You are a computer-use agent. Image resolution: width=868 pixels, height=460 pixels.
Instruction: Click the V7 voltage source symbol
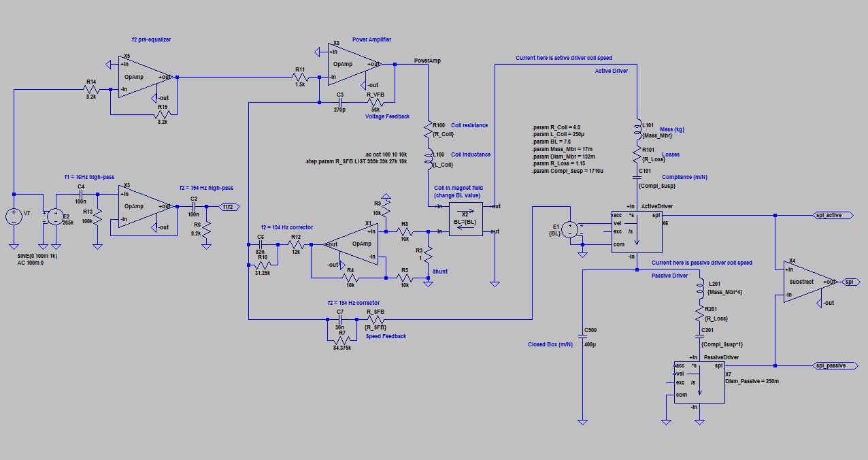14,217
